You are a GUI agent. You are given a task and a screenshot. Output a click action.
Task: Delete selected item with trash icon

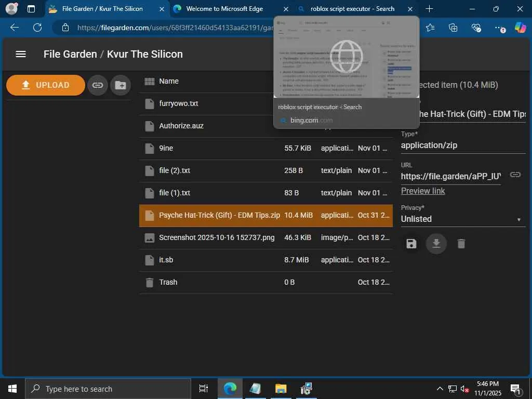[461, 244]
